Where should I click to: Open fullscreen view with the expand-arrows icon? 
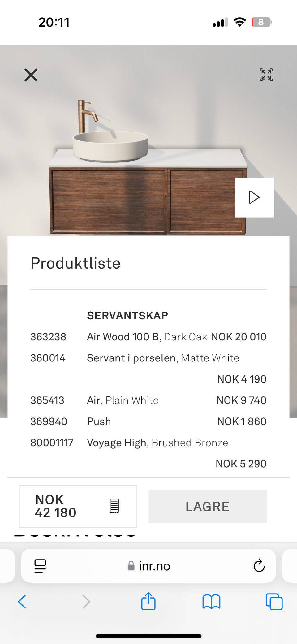click(x=266, y=75)
